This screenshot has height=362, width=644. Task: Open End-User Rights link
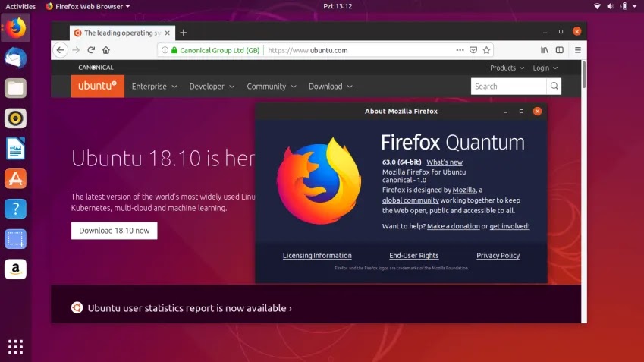coord(414,255)
